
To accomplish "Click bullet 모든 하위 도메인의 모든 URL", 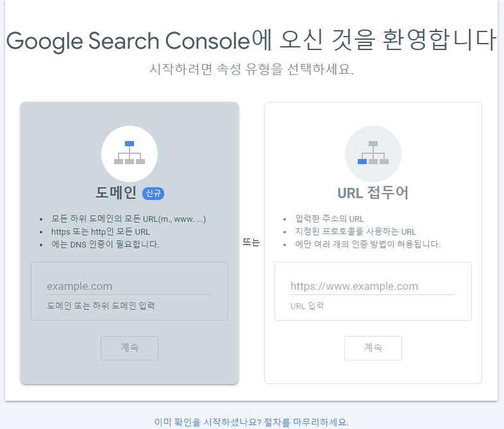I will pos(129,219).
